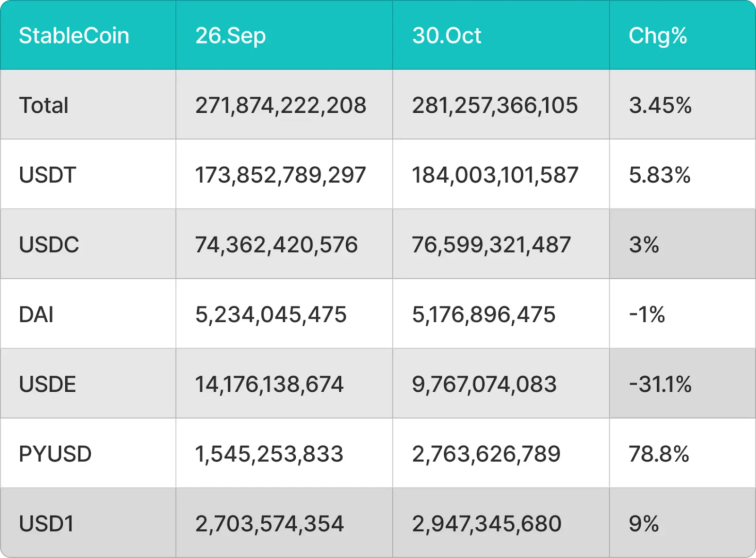Click the value 74,362,420,576
The width and height of the screenshot is (756, 558).
tap(276, 245)
